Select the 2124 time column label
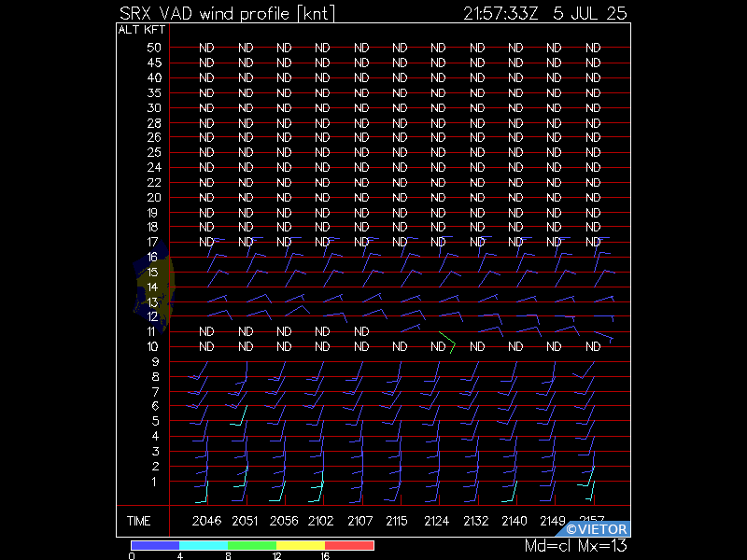Viewport: 747px width, 560px height. [x=436, y=521]
